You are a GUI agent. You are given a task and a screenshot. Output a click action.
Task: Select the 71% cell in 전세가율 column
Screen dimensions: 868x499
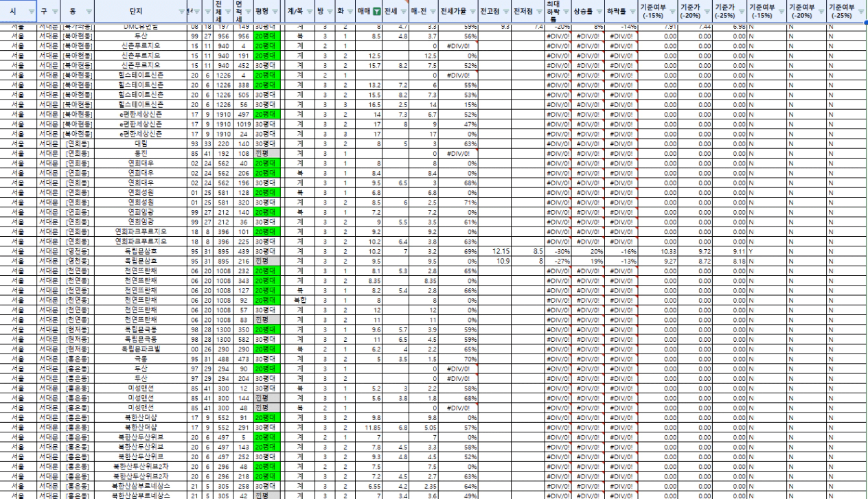457,204
